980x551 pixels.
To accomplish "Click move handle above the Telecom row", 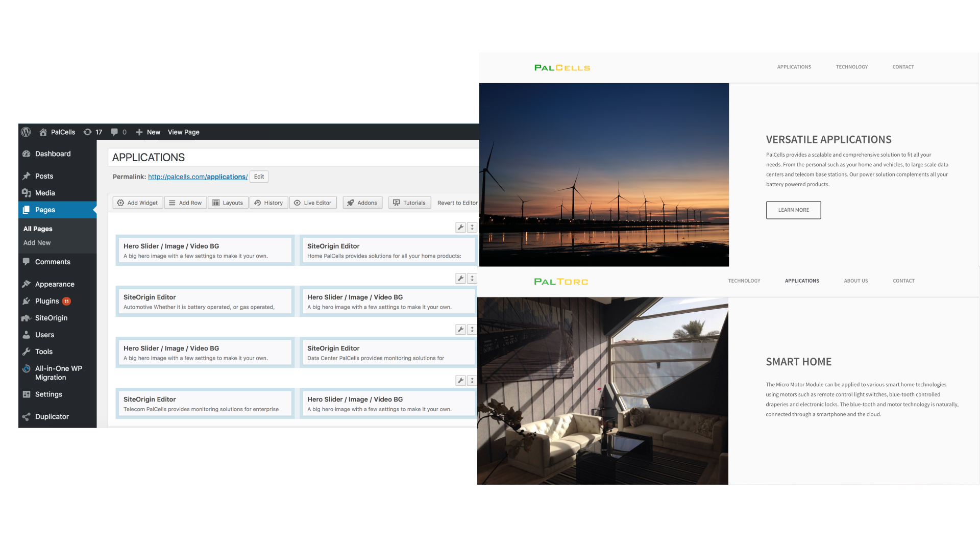I will click(x=472, y=381).
